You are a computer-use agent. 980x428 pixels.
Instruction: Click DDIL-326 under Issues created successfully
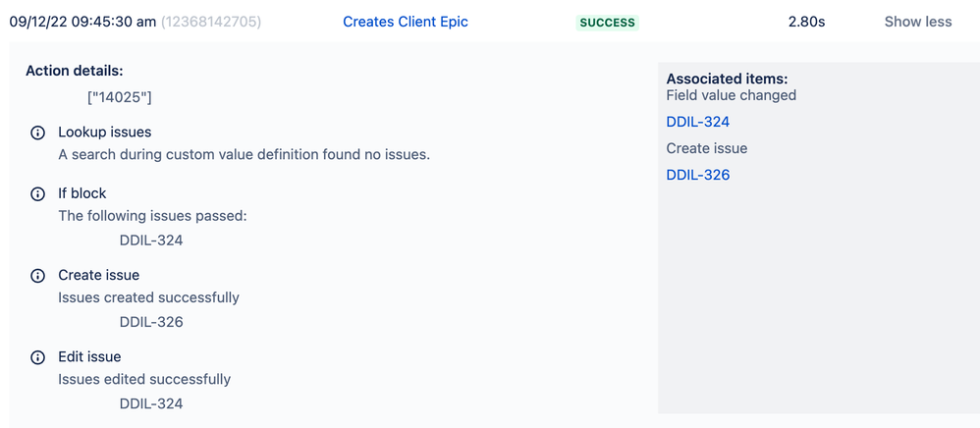(x=150, y=322)
